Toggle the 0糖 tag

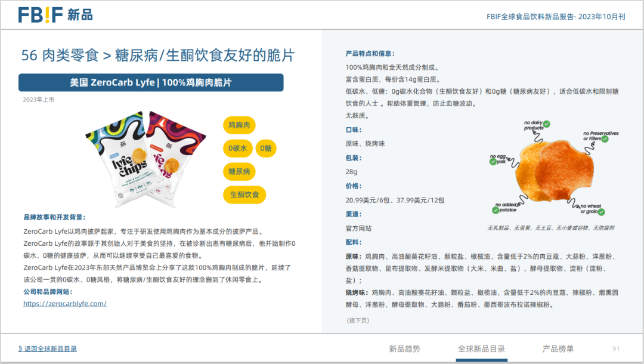tap(265, 148)
